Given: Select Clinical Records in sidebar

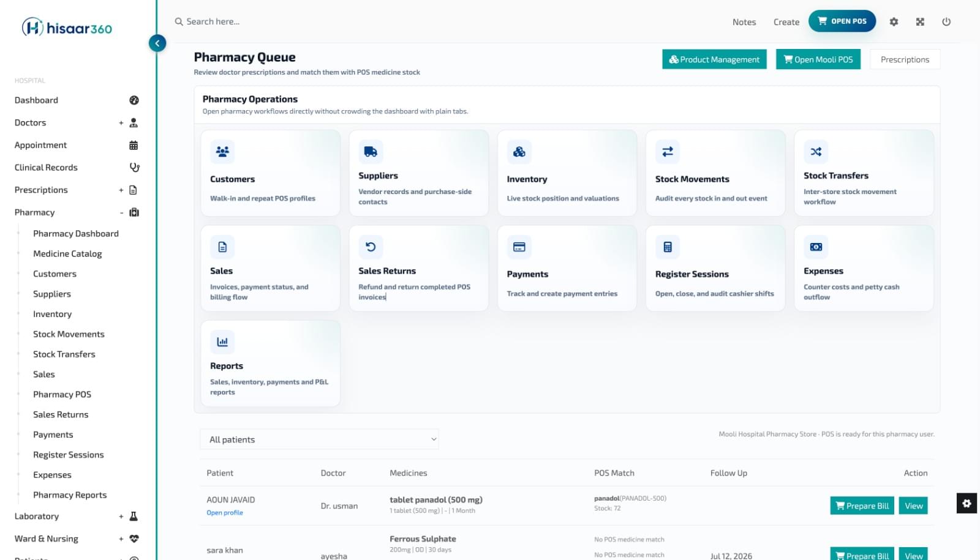Looking at the screenshot, I should click(x=46, y=168).
